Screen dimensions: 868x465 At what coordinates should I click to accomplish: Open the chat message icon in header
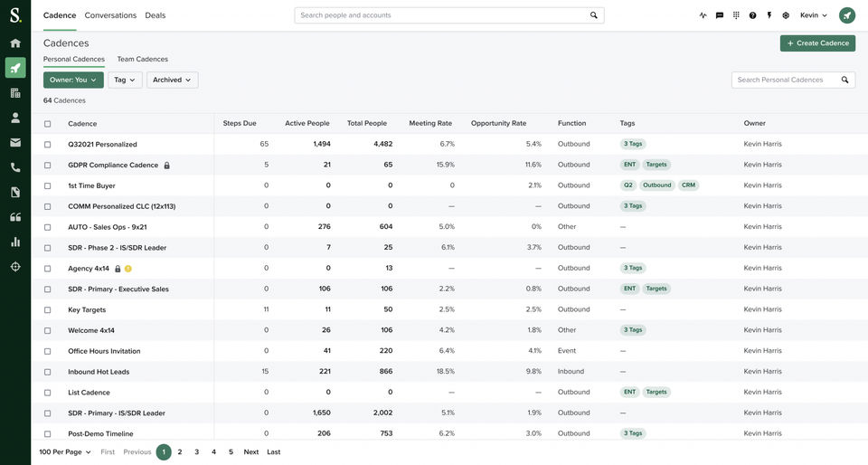720,15
